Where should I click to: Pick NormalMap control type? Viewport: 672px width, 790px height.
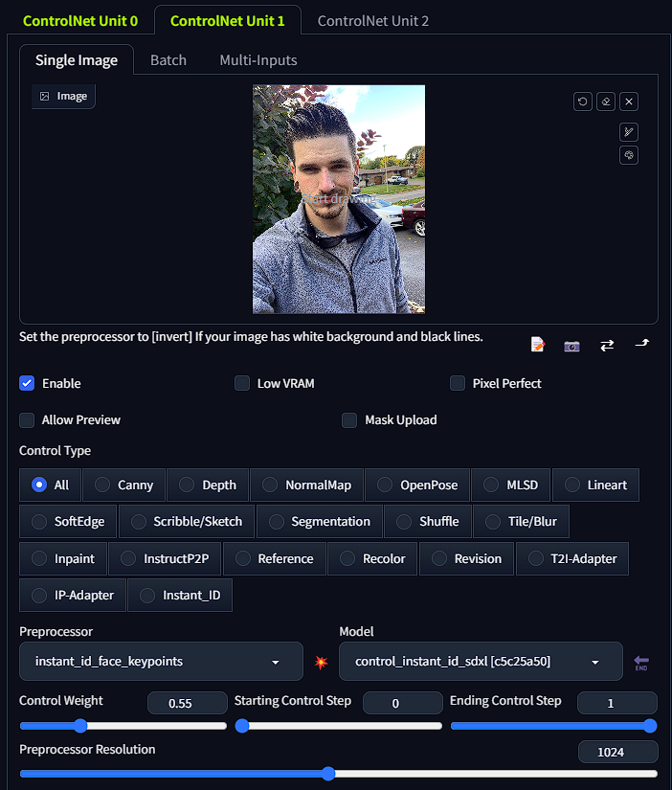(x=306, y=485)
